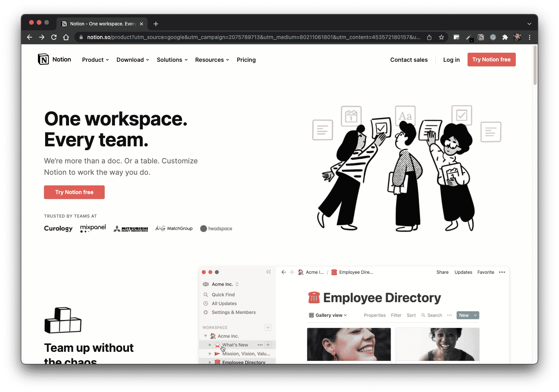Open the first employee gallery photo

coord(349,344)
